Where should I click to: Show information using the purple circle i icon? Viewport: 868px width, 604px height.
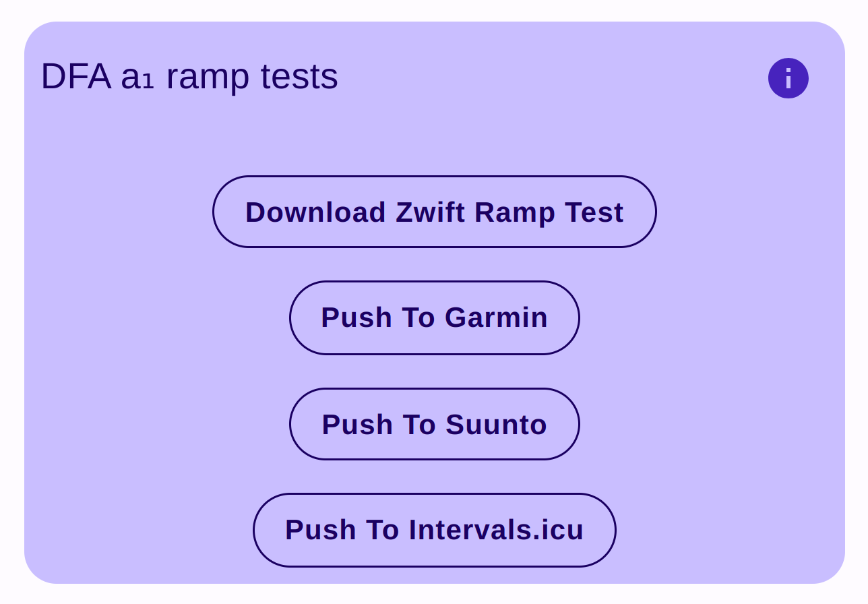point(788,78)
